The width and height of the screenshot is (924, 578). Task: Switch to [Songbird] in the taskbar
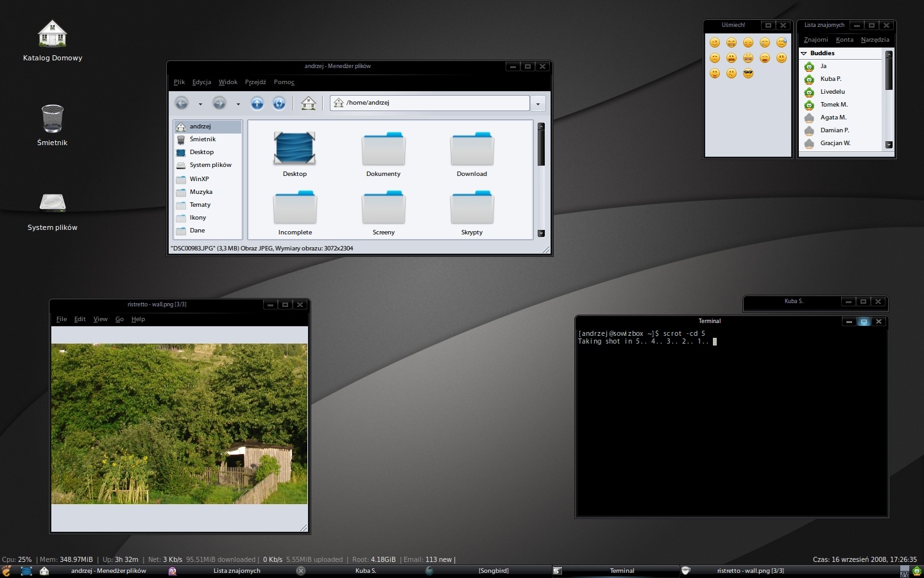(487, 571)
